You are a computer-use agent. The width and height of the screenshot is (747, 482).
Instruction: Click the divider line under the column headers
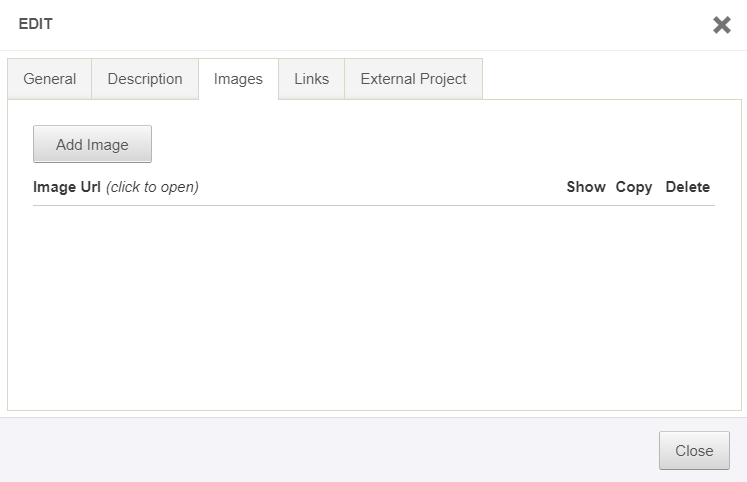(373, 205)
